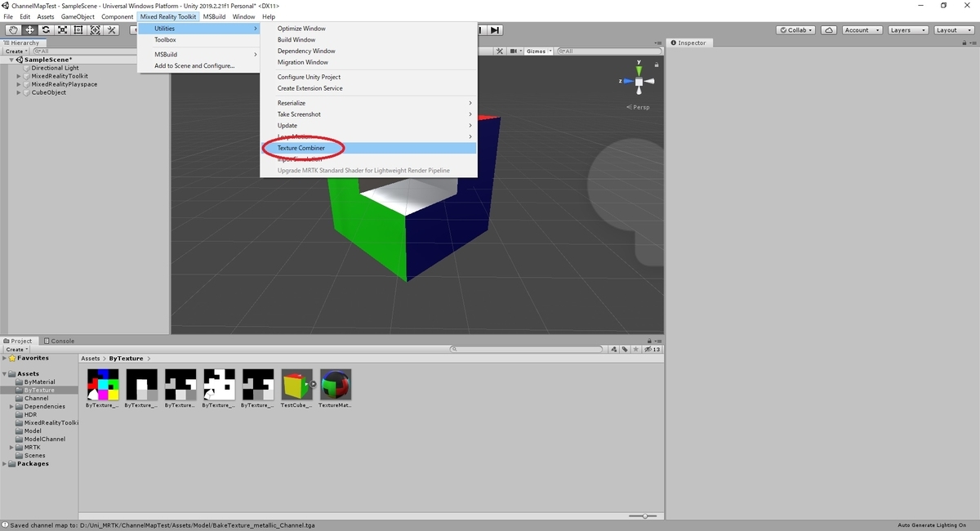
Task: Toggle the scene gizmo rotation lock
Action: [658, 64]
